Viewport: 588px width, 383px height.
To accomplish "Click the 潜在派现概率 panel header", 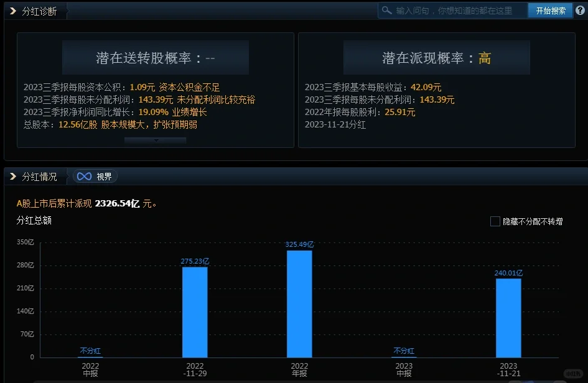I will 436,57.
